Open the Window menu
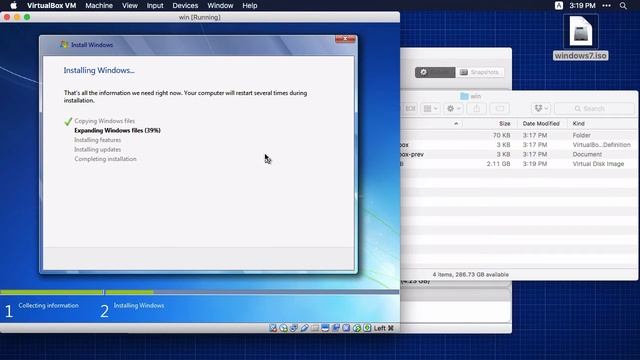This screenshot has width=640, height=360. coord(220,6)
